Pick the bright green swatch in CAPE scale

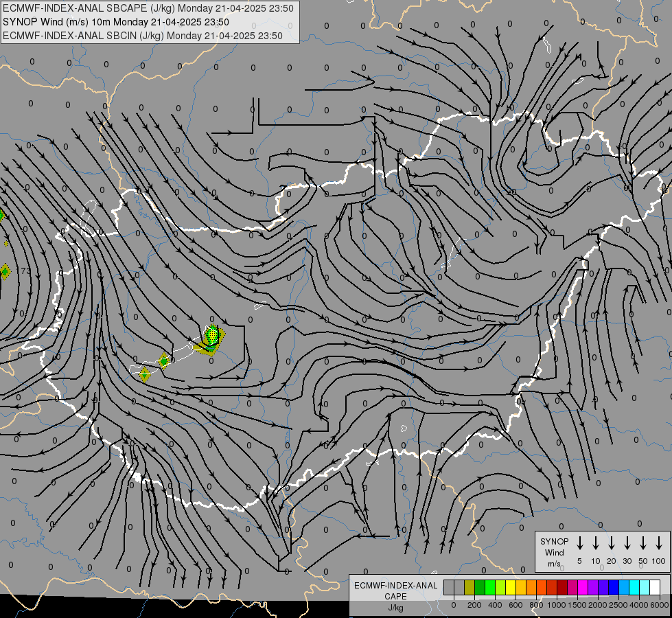[490, 587]
